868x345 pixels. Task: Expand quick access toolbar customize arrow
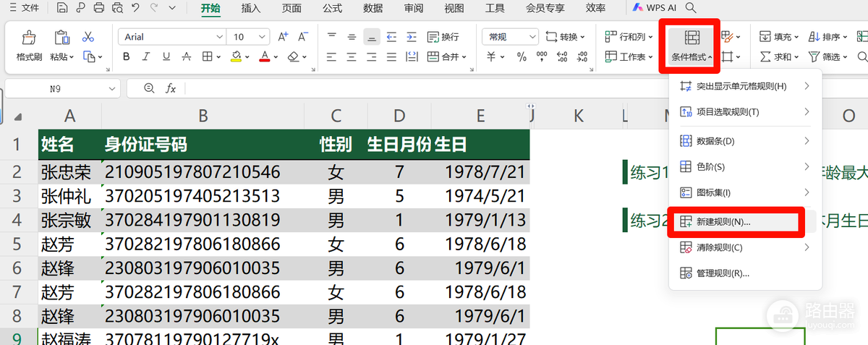171,8
